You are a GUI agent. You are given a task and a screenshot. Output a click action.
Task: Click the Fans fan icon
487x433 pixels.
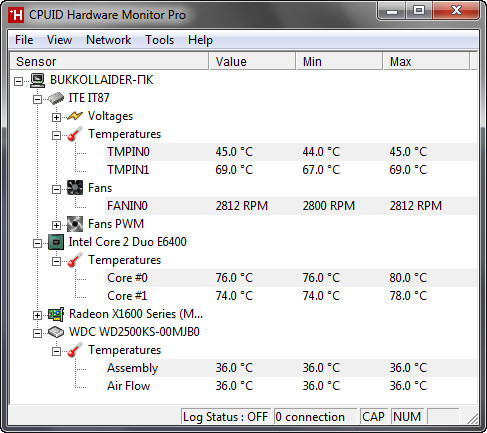(75, 188)
